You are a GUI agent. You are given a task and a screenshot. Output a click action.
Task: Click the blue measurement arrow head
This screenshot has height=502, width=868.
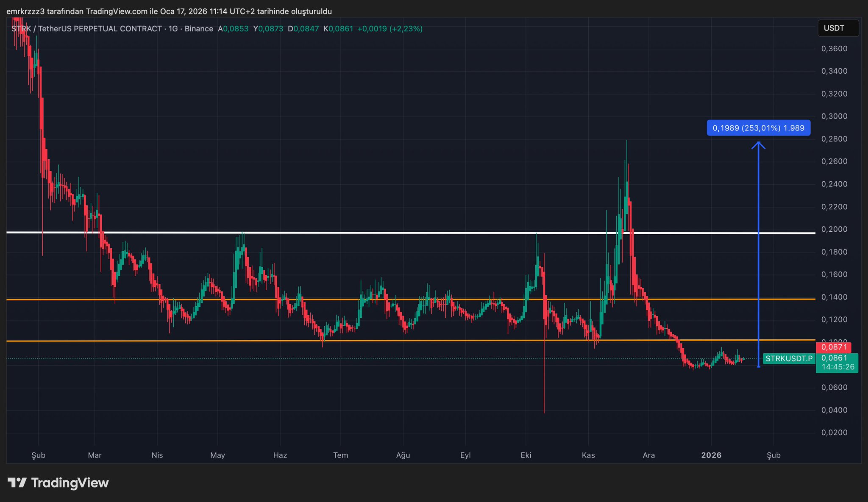(758, 144)
